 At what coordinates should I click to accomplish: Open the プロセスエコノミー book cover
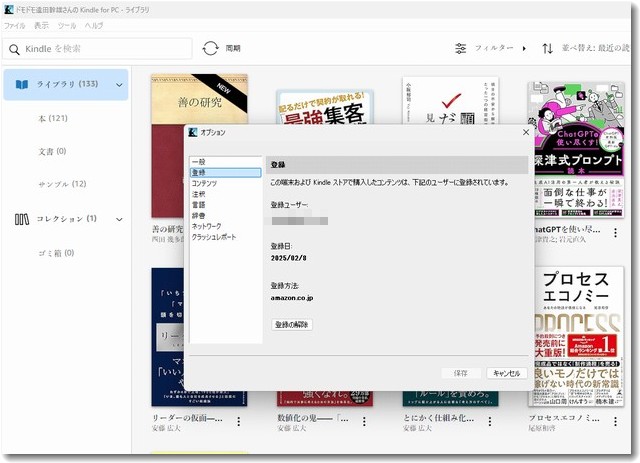(576, 336)
